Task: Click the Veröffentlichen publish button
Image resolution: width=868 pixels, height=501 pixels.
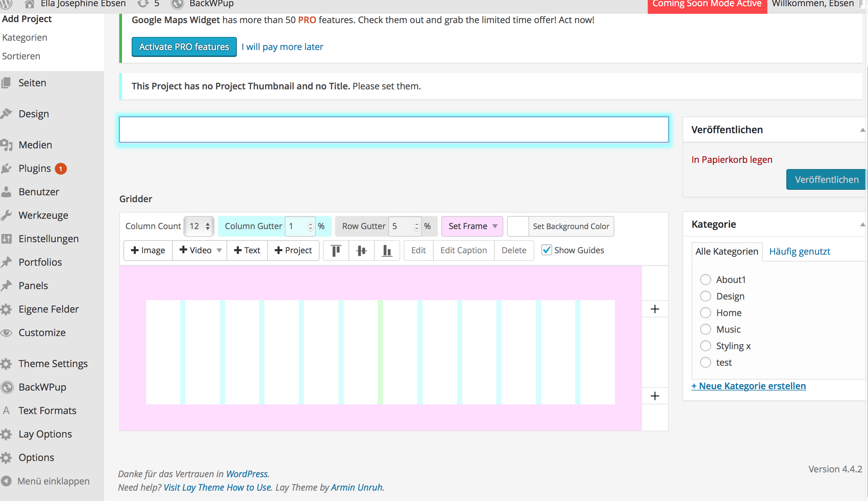Action: pyautogui.click(x=826, y=179)
